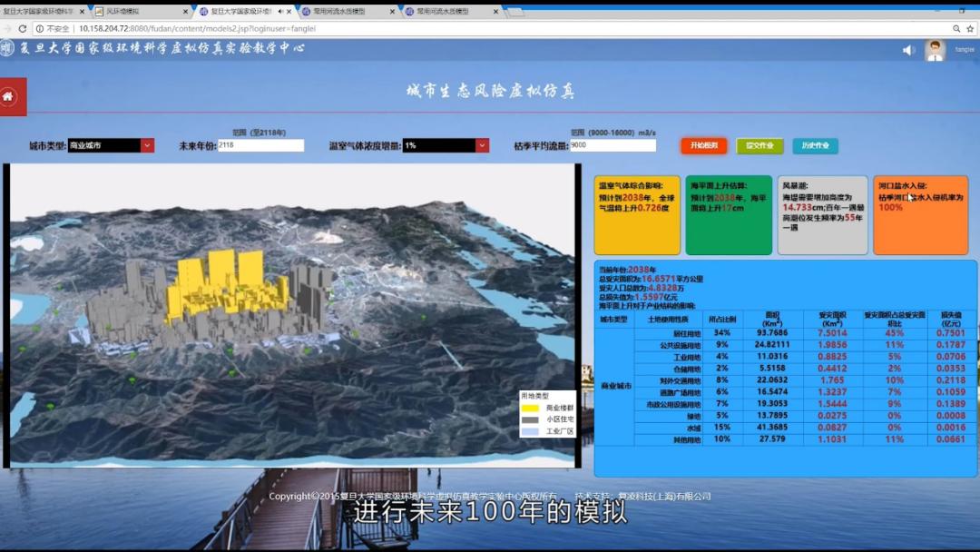Close the 风环境模拟 browser tab
The width and height of the screenshot is (980, 552).
pos(185,12)
